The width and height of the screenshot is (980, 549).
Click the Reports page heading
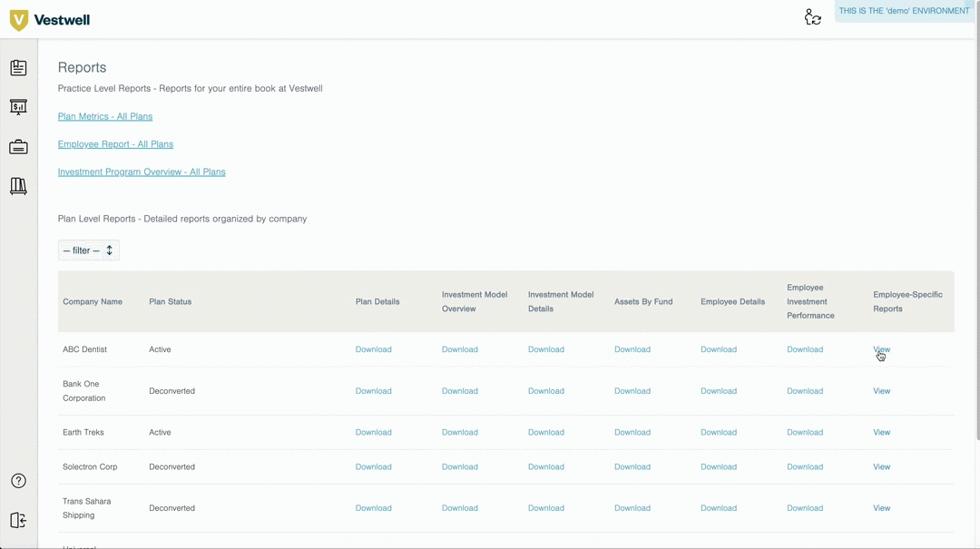pos(82,67)
